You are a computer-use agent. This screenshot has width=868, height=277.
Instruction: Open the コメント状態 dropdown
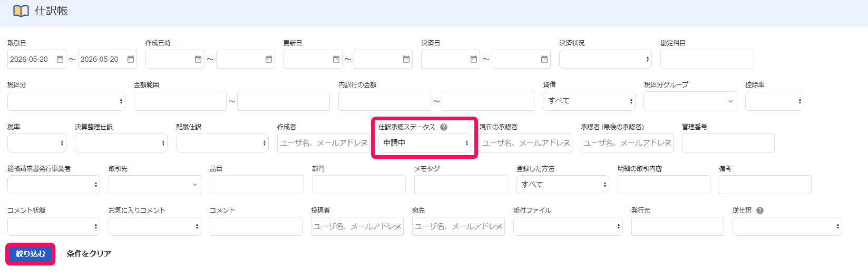(54, 226)
